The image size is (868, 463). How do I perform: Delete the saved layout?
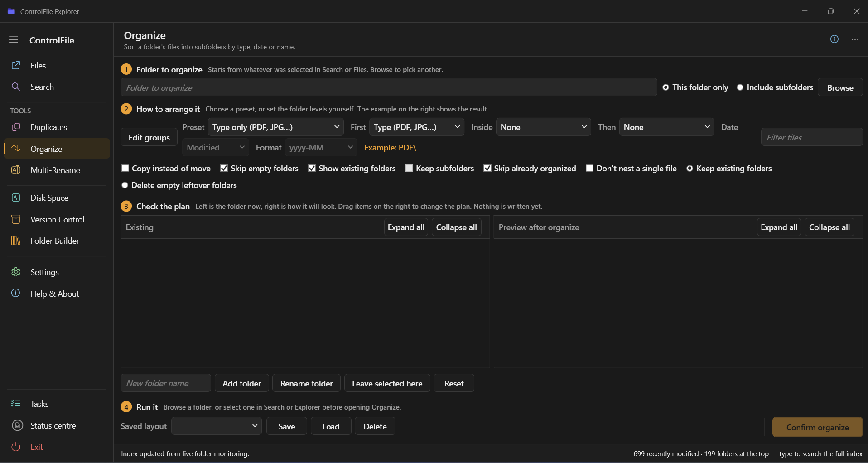coord(375,426)
